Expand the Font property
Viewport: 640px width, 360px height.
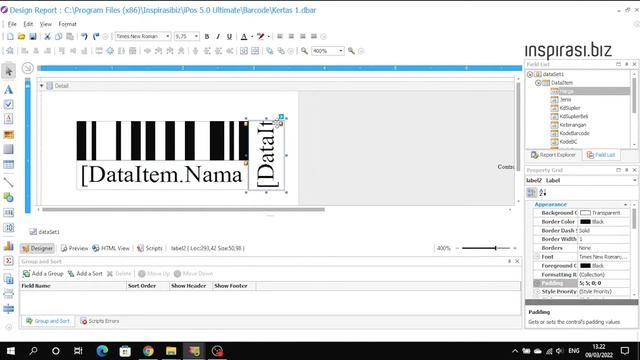coord(537,257)
